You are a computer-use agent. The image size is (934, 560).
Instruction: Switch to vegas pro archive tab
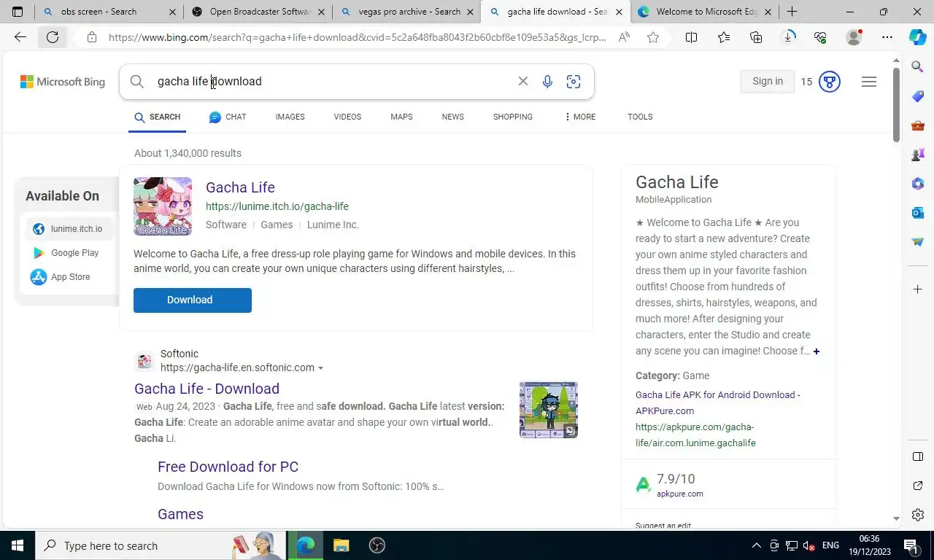tap(409, 12)
